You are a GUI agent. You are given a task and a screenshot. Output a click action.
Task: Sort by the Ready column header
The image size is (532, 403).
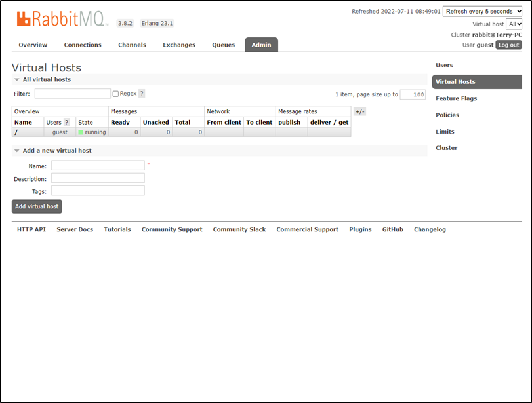(x=120, y=123)
